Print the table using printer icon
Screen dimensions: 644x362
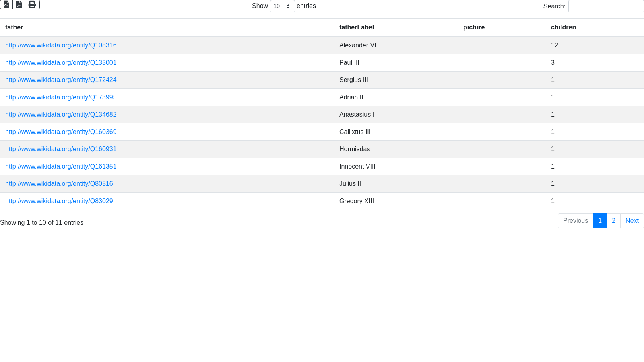32,4
